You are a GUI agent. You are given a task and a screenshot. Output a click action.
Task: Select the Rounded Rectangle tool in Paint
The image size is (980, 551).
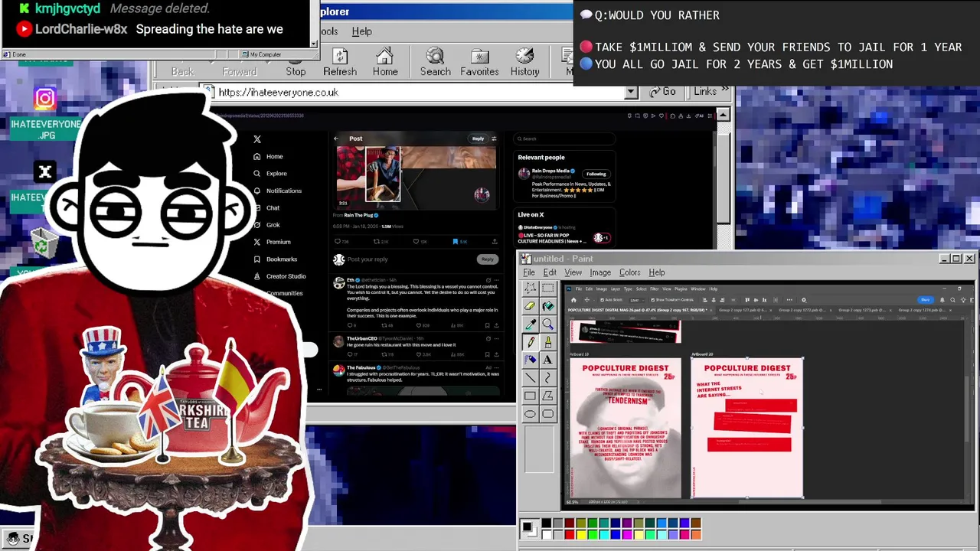547,414
